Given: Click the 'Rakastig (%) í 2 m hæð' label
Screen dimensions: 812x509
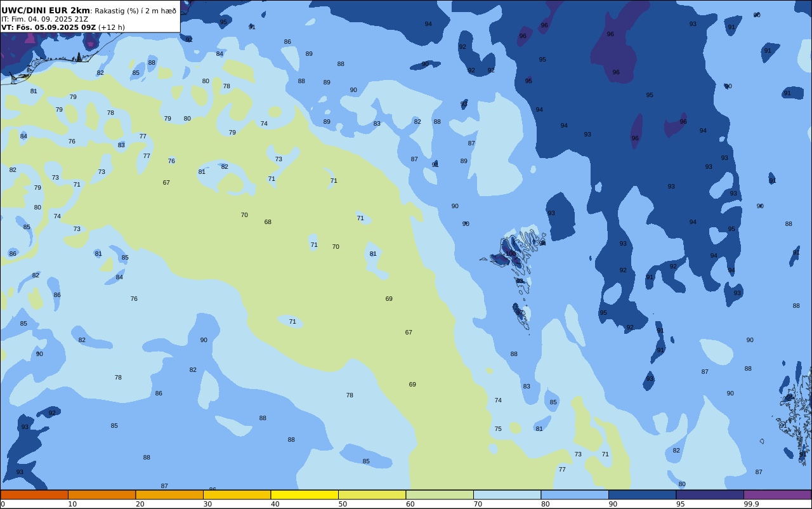Looking at the screenshot, I should pos(136,11).
